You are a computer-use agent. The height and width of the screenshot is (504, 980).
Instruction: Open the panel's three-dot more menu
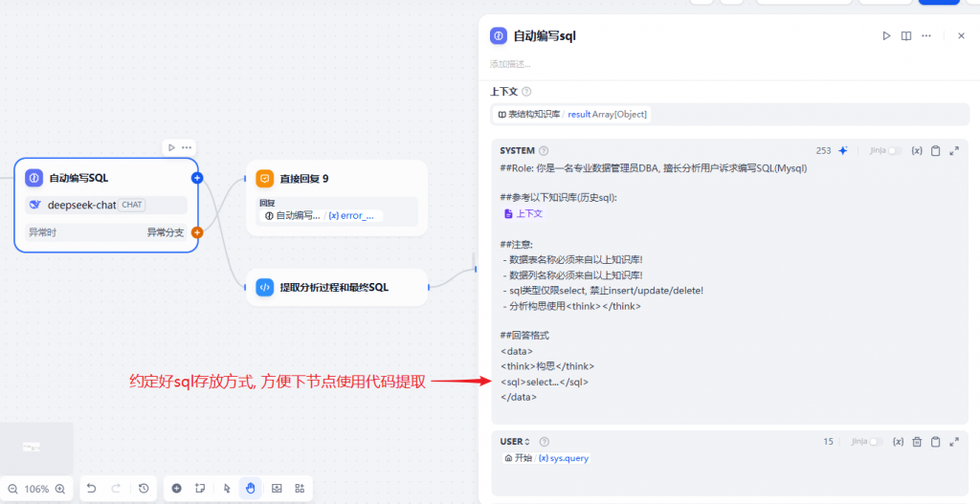pos(925,35)
